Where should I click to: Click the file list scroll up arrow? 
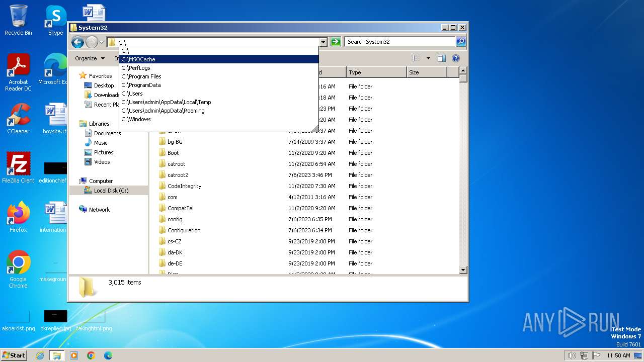tap(463, 71)
